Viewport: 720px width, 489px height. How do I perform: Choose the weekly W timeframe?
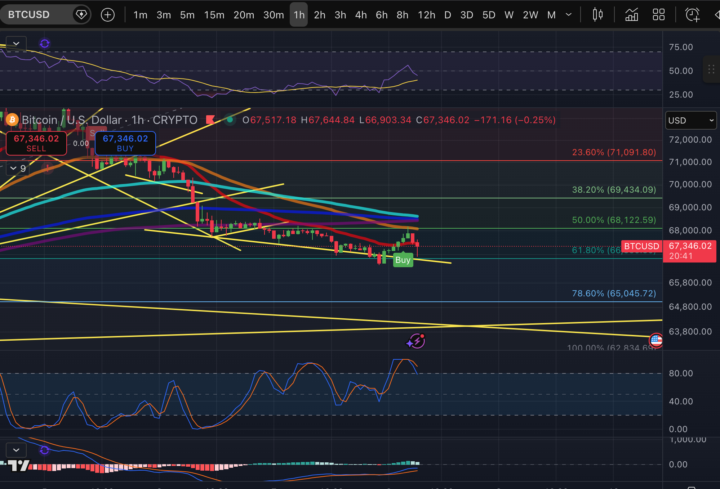point(509,15)
